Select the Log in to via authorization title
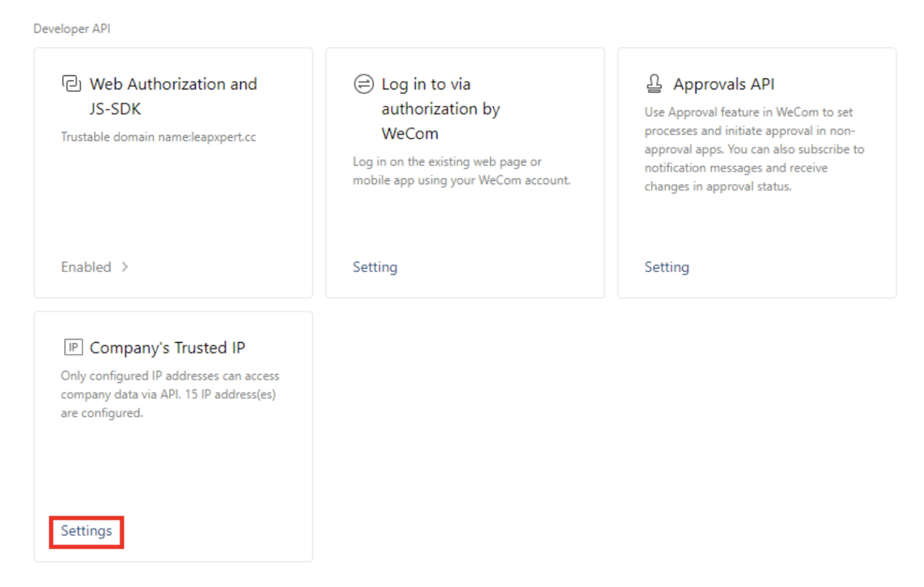Viewport: 924px width, 587px height. (x=440, y=108)
